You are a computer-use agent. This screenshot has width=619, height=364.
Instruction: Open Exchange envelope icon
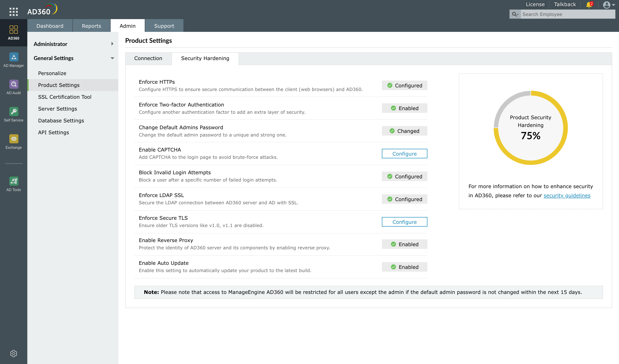(x=13, y=142)
